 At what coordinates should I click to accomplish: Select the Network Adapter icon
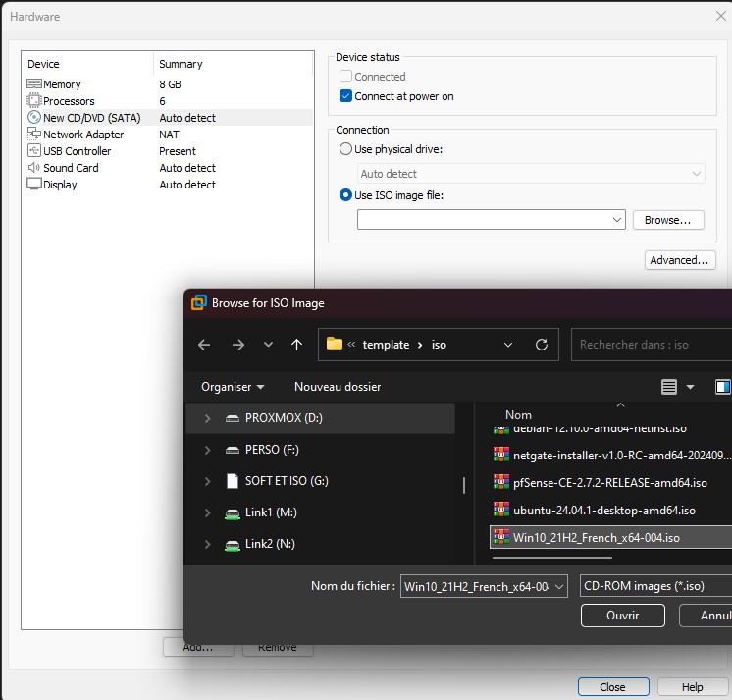click(34, 134)
